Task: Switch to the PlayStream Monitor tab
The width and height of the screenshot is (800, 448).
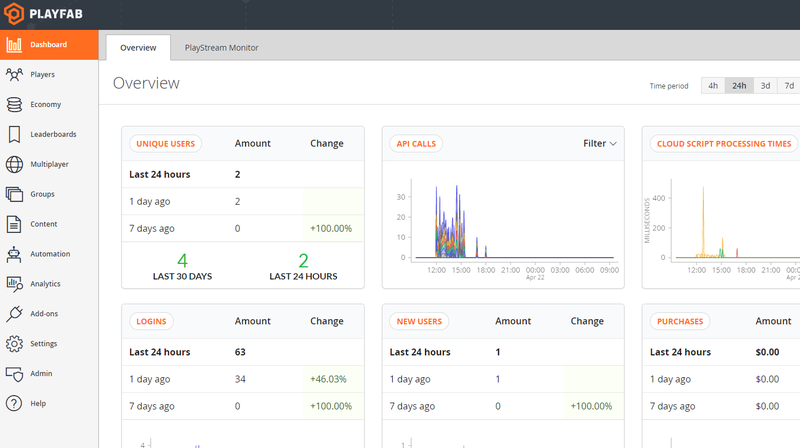Action: click(x=221, y=47)
